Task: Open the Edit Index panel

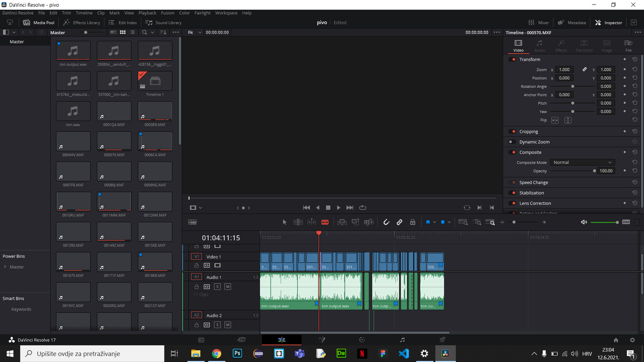Action: point(123,23)
